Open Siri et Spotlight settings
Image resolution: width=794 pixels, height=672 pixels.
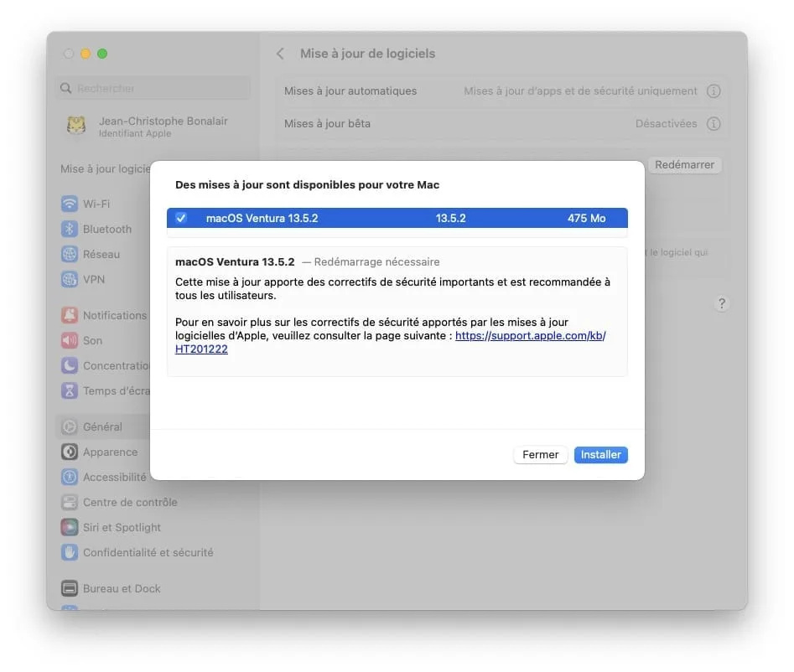click(x=70, y=527)
